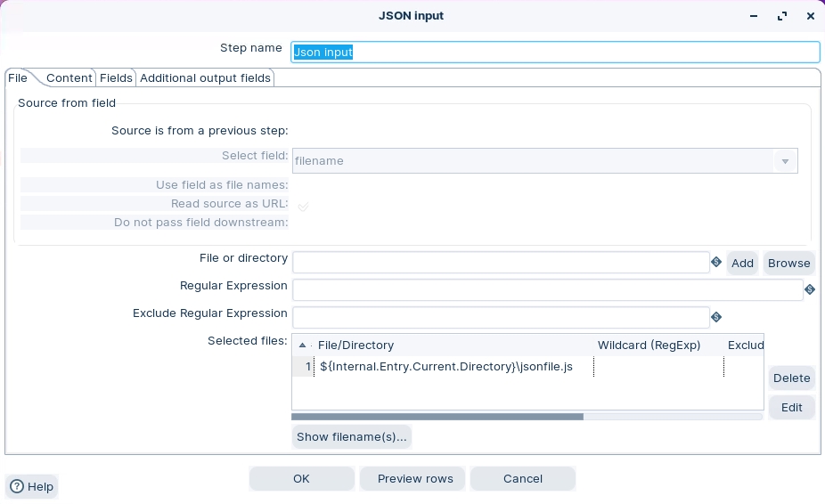Click the variable icon beside File or directory
The width and height of the screenshot is (825, 504).
(716, 263)
